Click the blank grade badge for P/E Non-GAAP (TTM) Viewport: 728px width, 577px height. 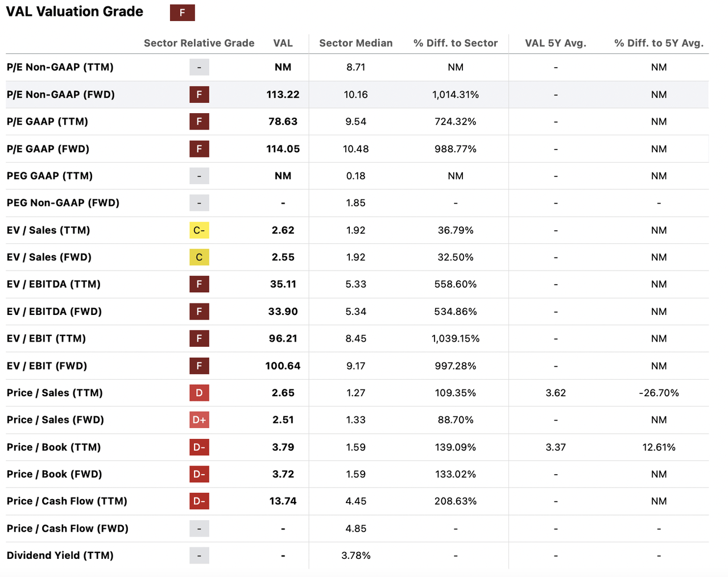(199, 67)
